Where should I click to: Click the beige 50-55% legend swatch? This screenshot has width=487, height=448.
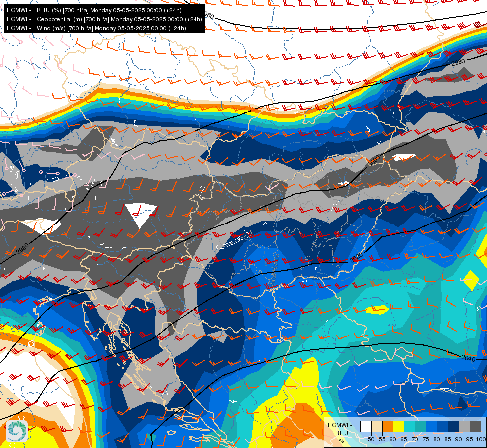point(377,426)
